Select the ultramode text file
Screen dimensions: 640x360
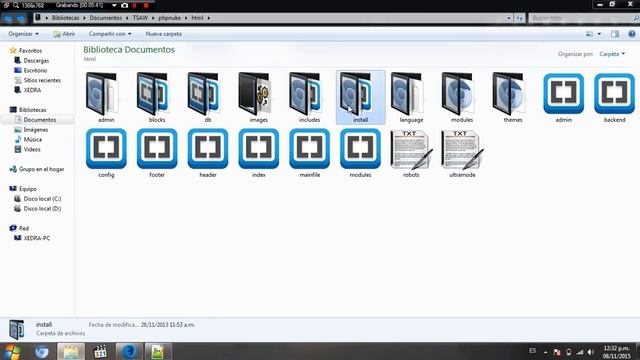(x=462, y=149)
